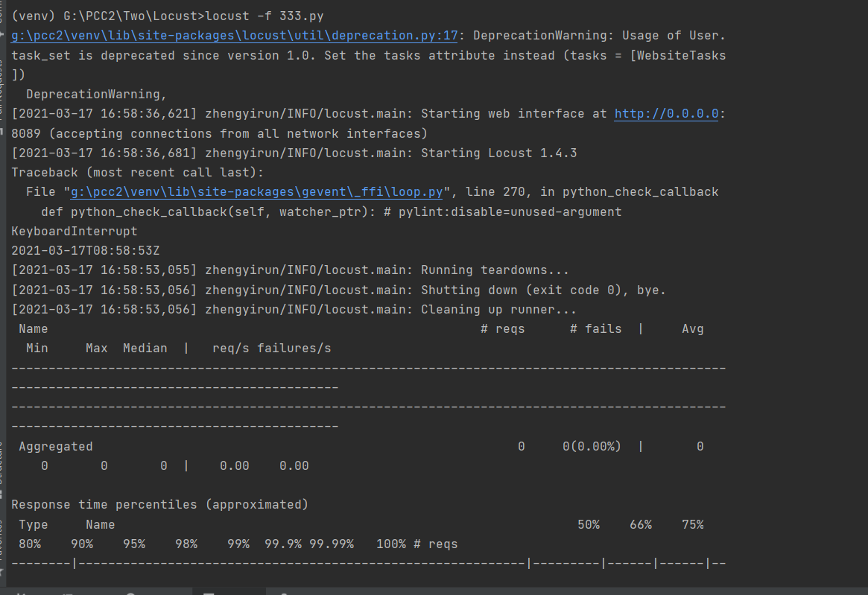Click the Running teardowns log line

pos(291,270)
